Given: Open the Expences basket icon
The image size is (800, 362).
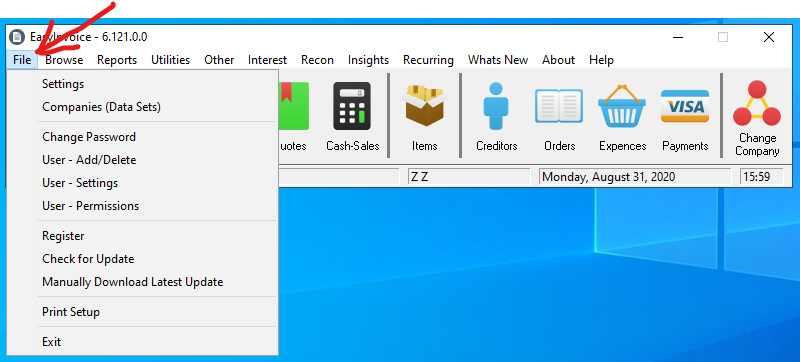Looking at the screenshot, I should (x=622, y=106).
